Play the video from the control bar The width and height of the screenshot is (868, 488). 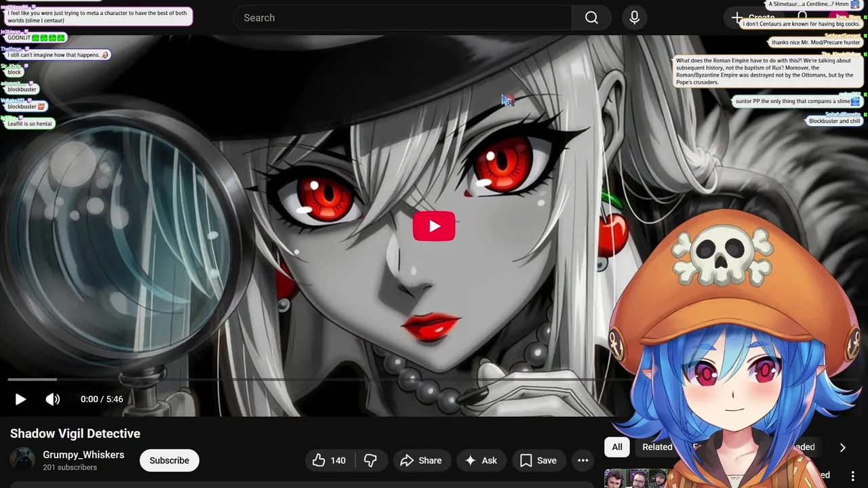tap(20, 399)
